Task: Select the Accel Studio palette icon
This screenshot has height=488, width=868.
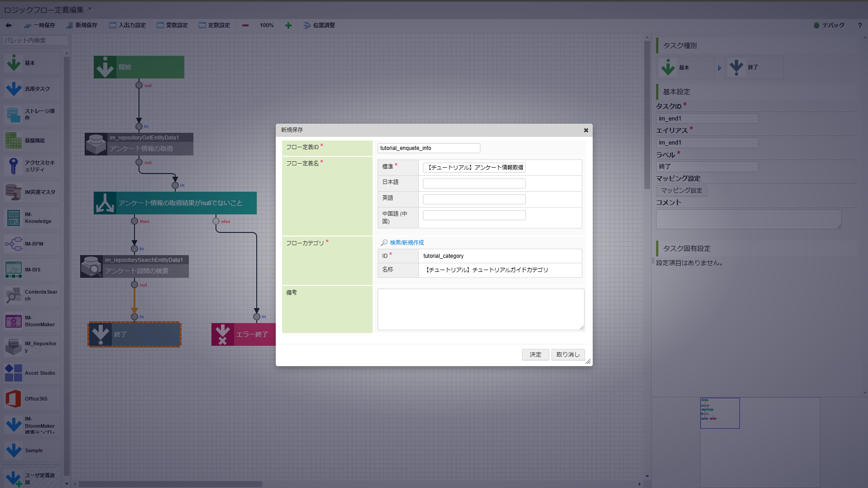Action: [x=13, y=373]
